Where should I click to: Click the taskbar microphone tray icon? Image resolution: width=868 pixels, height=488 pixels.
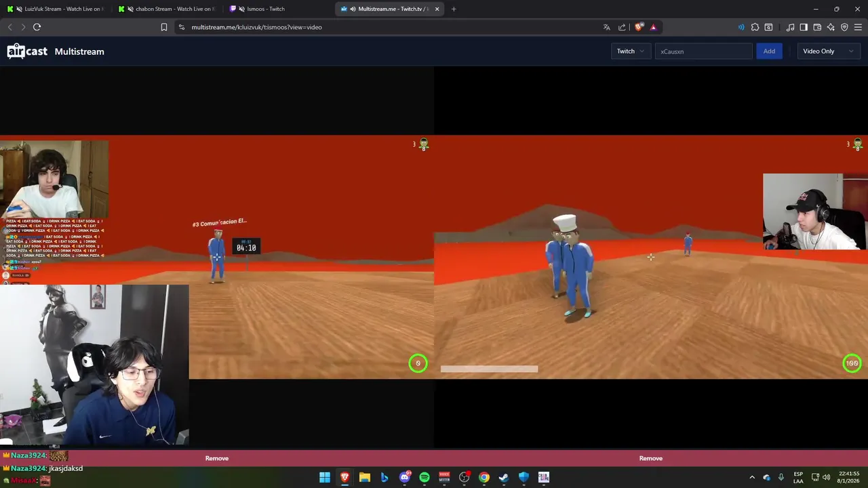(x=781, y=477)
